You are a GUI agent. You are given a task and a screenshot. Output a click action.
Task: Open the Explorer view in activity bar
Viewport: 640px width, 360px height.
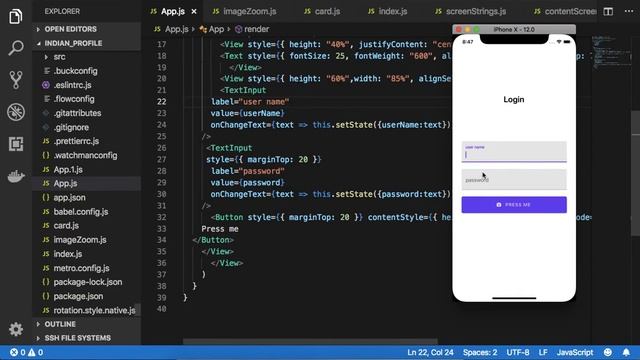16,16
